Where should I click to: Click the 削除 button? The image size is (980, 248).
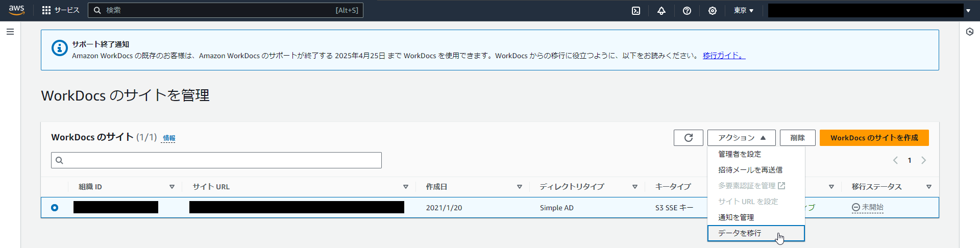(798, 138)
